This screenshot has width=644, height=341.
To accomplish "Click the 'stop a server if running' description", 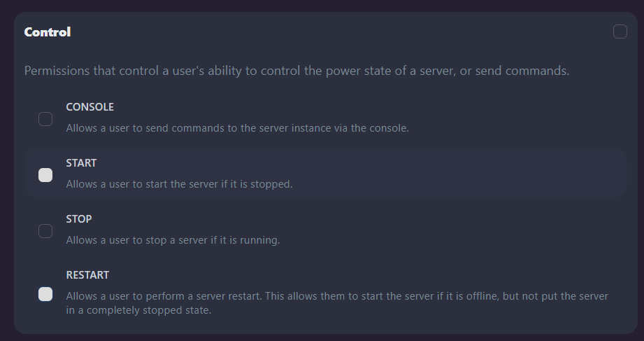I will click(173, 240).
